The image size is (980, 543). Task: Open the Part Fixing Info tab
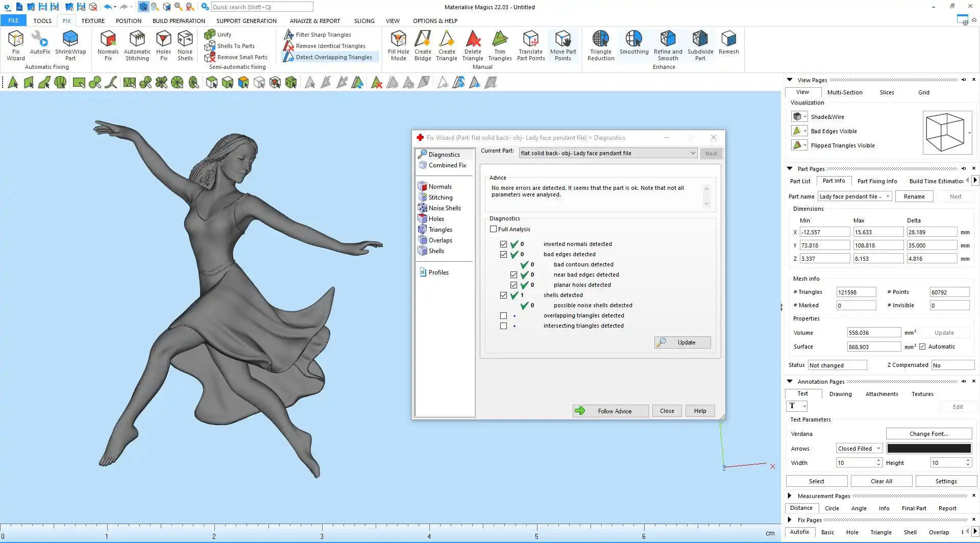coord(877,181)
